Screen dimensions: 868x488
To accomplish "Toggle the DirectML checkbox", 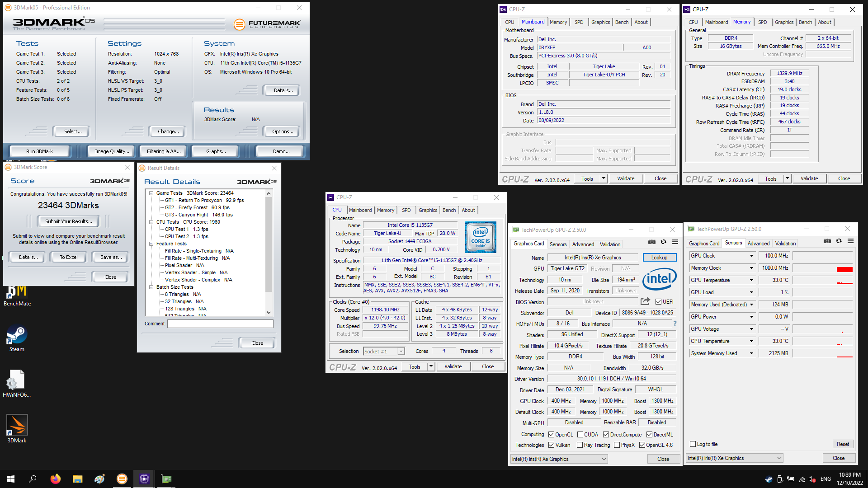I will click(649, 435).
